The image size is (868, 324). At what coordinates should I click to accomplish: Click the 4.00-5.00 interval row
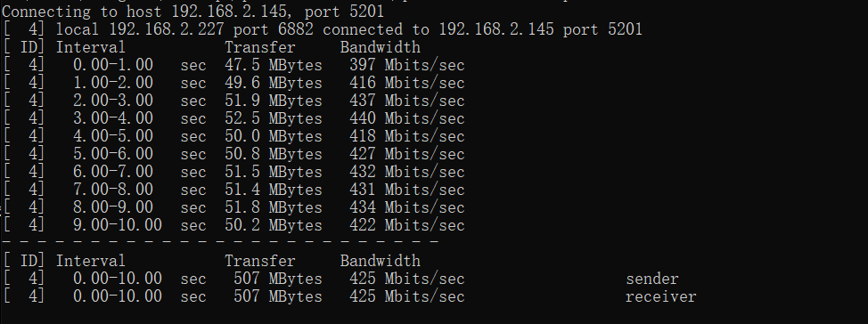(x=233, y=136)
